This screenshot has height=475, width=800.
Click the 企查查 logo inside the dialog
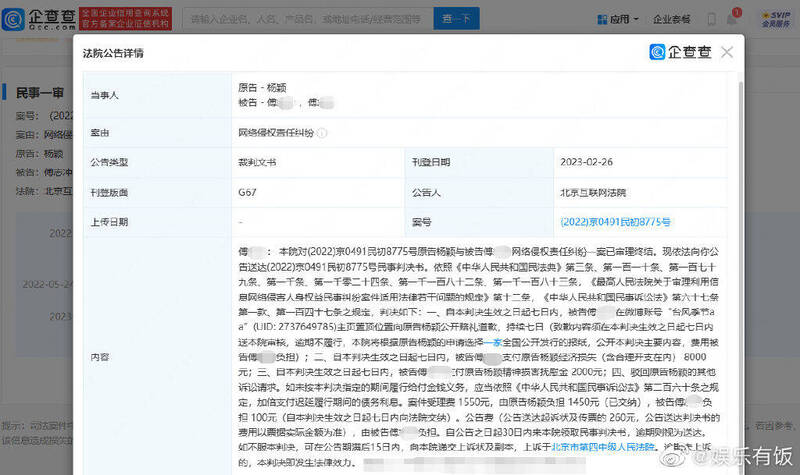[x=678, y=52]
